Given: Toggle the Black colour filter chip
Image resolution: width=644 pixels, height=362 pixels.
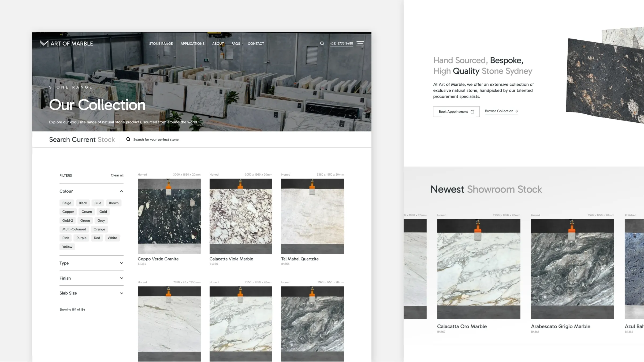Looking at the screenshot, I should [x=83, y=203].
